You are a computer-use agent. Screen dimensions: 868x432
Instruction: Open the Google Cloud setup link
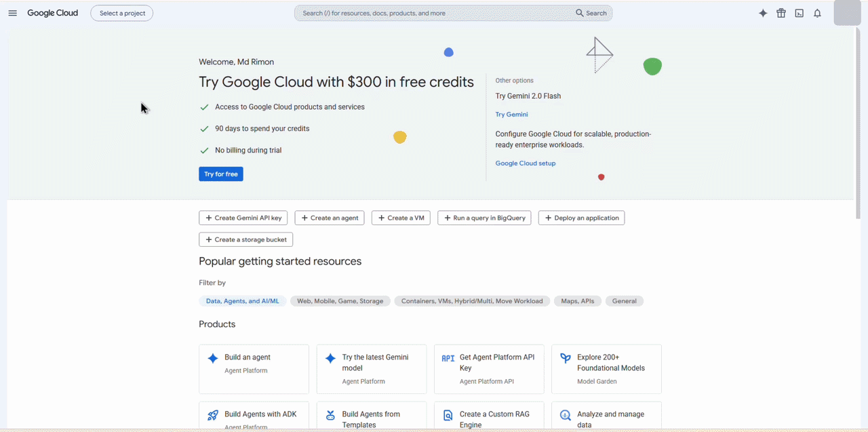point(526,163)
